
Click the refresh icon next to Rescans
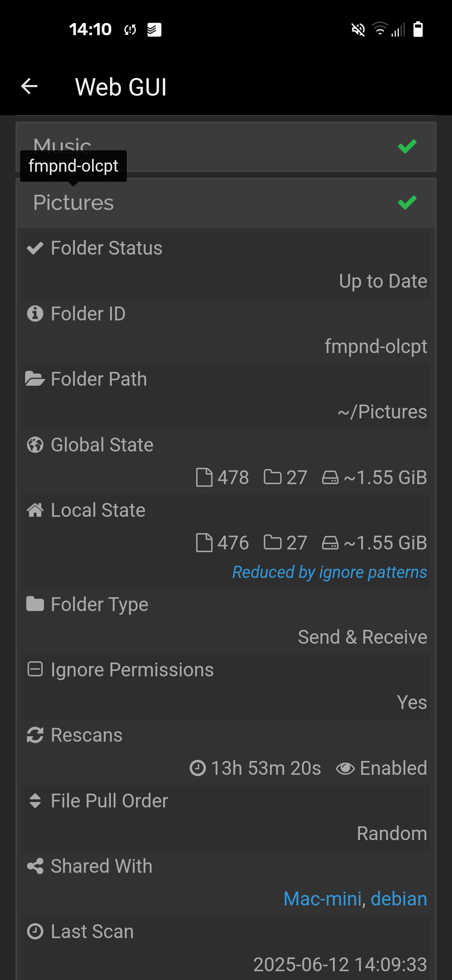[36, 735]
